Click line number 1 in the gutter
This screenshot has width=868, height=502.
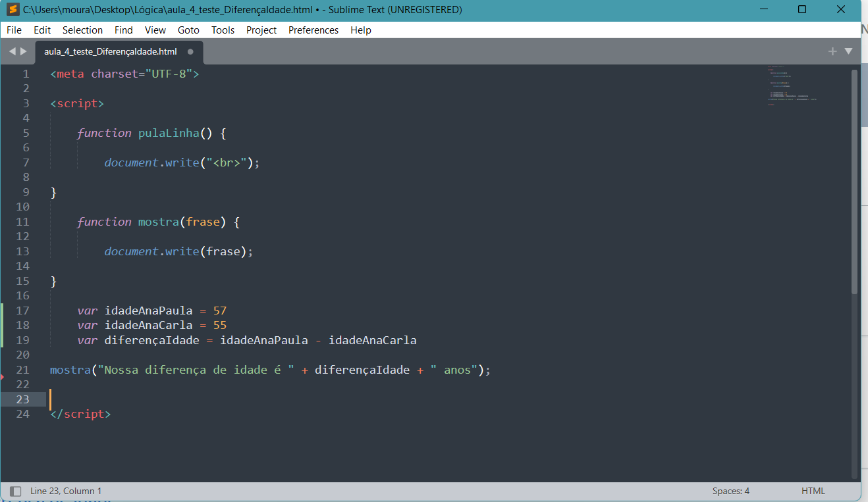(26, 74)
